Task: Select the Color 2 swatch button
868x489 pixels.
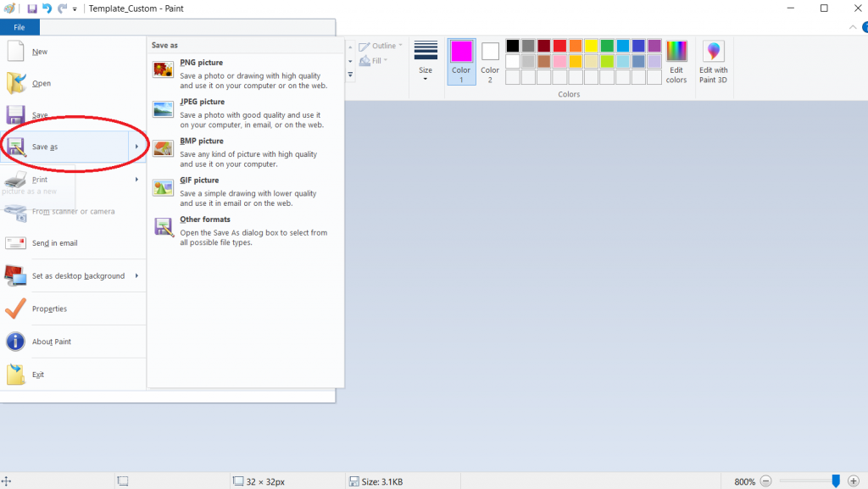Action: tap(490, 61)
